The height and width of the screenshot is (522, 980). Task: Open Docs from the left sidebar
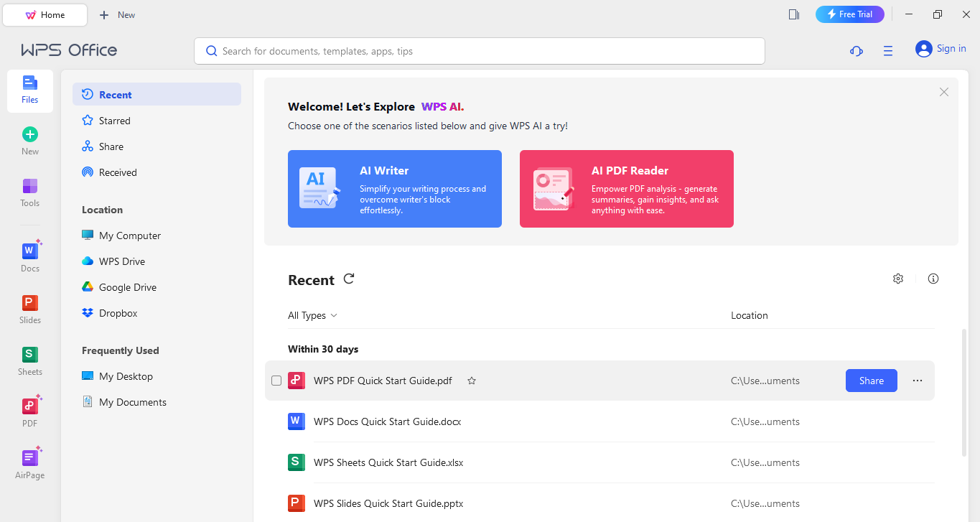[30, 257]
